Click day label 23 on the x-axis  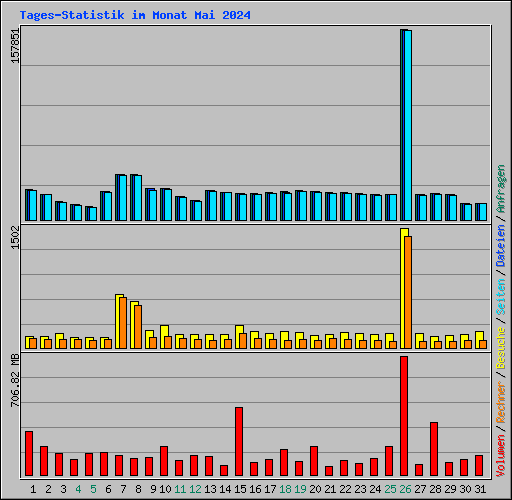[x=360, y=489]
